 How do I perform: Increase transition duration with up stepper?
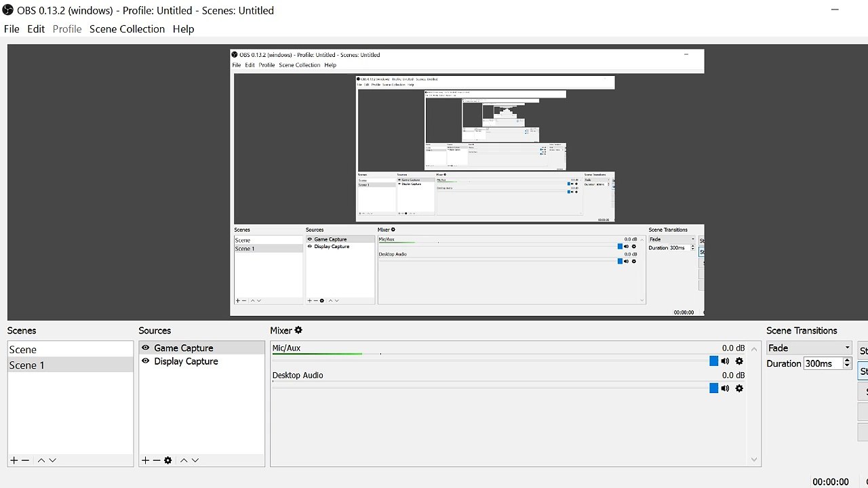pyautogui.click(x=847, y=361)
